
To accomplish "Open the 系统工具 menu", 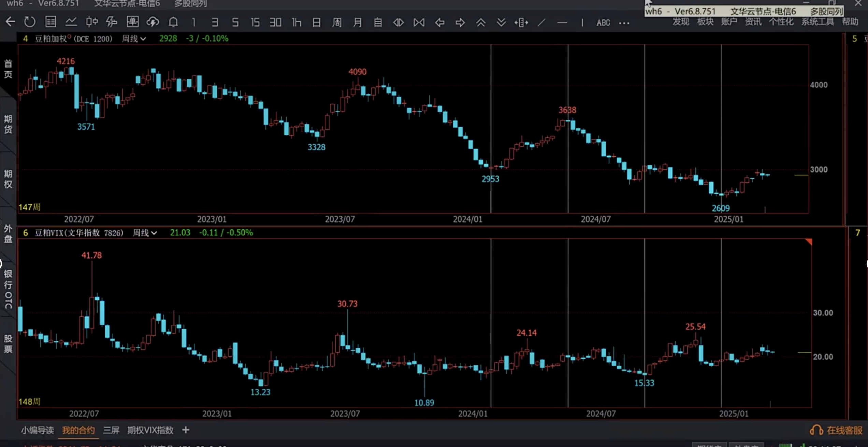I will click(x=818, y=22).
